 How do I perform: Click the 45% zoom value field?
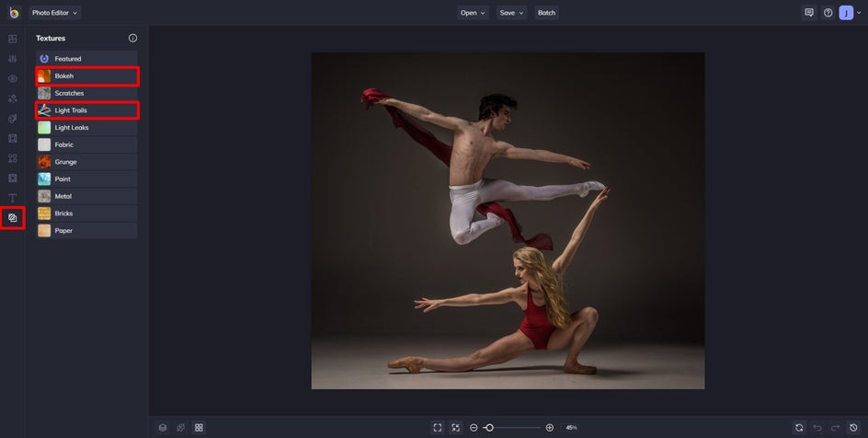click(571, 428)
